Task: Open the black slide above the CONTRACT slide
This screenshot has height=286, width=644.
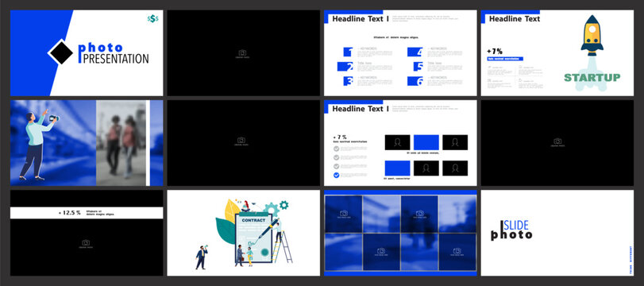Action: point(243,143)
